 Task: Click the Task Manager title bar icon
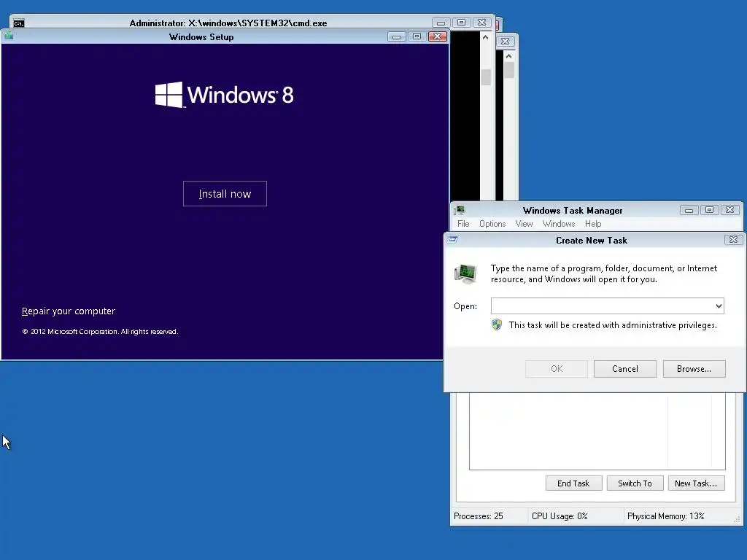click(x=460, y=210)
